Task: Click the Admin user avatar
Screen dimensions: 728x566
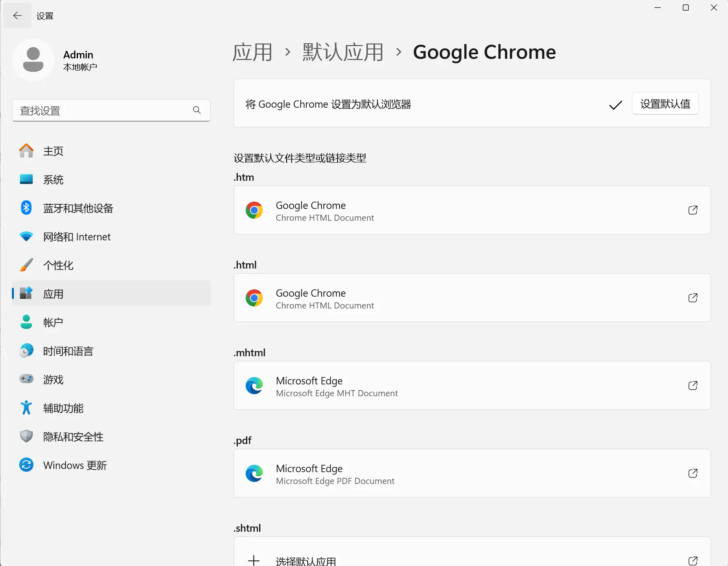Action: tap(33, 60)
